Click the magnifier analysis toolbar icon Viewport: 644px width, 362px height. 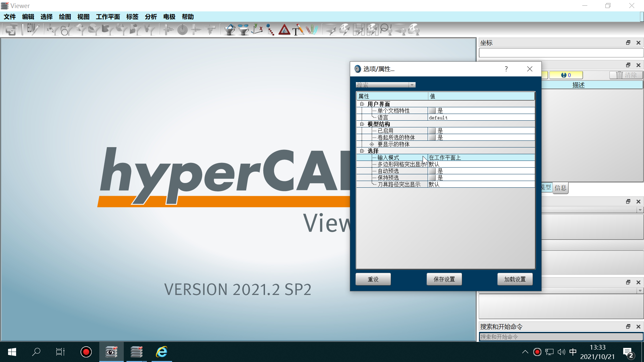click(x=386, y=30)
